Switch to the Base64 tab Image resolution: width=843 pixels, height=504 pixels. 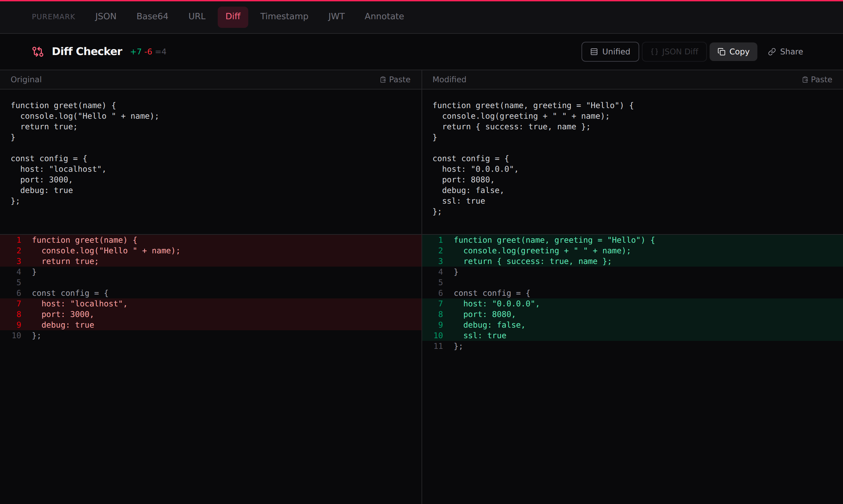[152, 16]
